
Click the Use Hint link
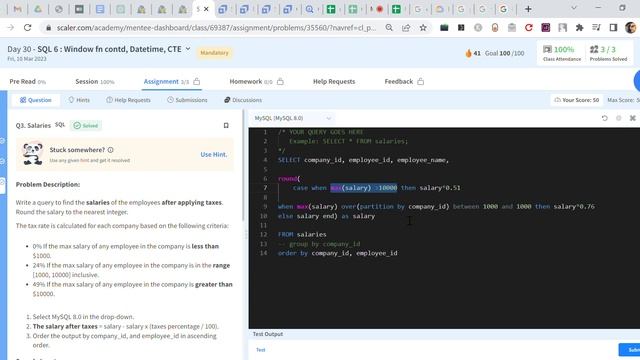(213, 155)
